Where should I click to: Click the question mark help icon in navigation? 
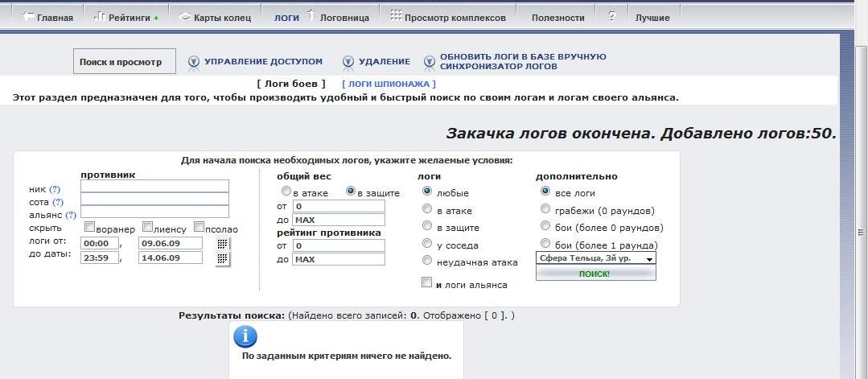612,15
